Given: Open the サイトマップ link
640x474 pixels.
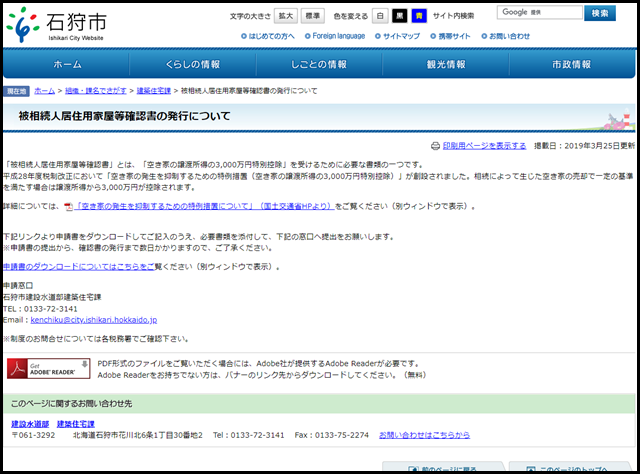Looking at the screenshot, I should pyautogui.click(x=398, y=36).
